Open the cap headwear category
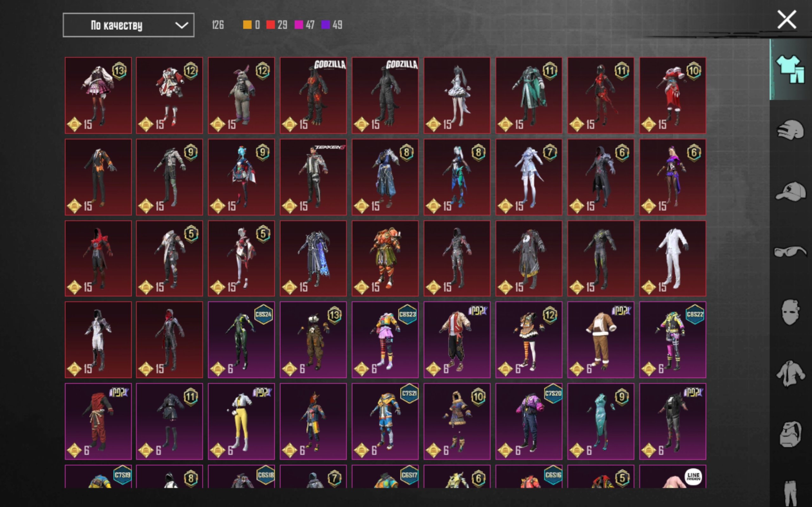 pyautogui.click(x=790, y=191)
